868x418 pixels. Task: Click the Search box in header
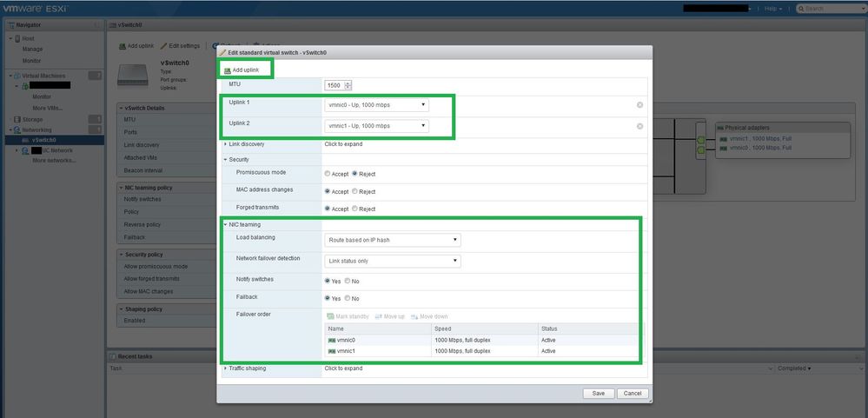coord(830,9)
